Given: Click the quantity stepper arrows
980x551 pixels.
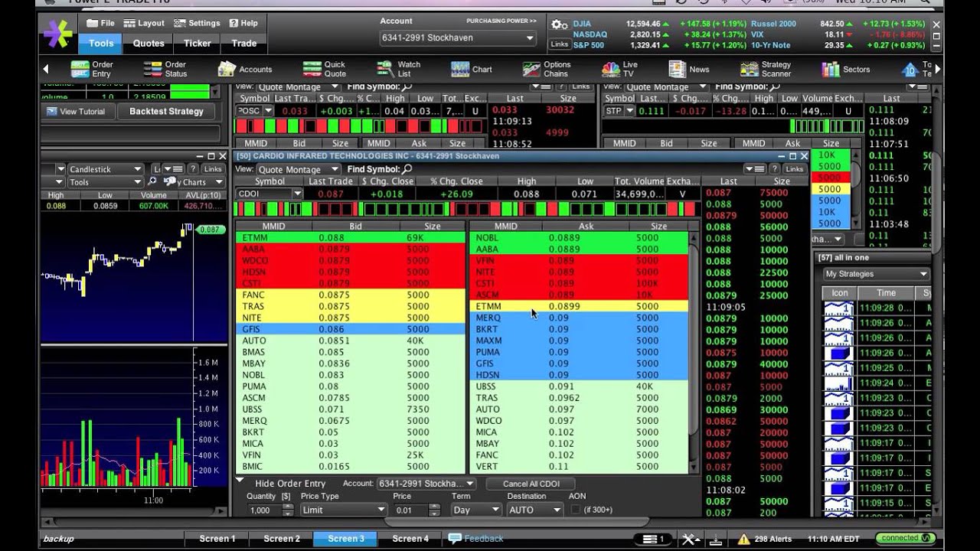Looking at the screenshot, I should point(286,510).
